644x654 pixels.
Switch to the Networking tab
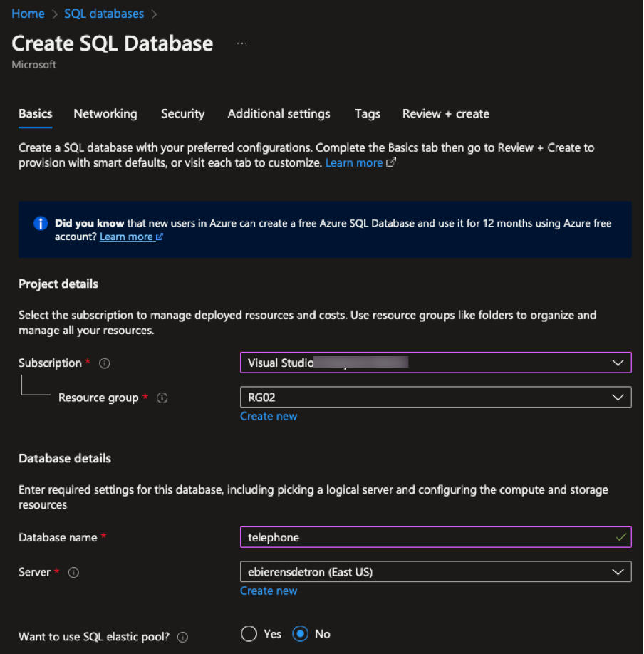[x=105, y=114]
